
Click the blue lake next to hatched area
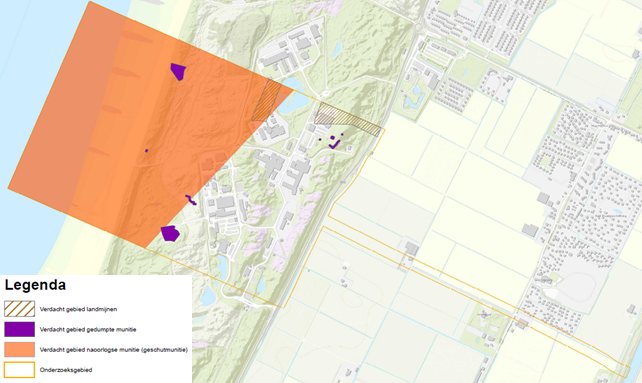point(293,96)
